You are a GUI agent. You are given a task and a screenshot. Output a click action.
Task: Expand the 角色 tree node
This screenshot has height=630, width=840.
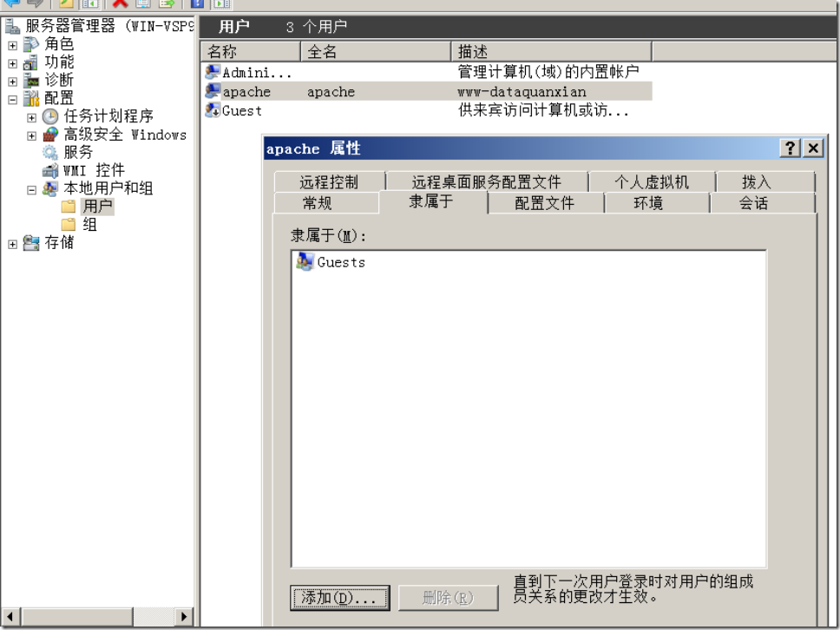click(13, 45)
